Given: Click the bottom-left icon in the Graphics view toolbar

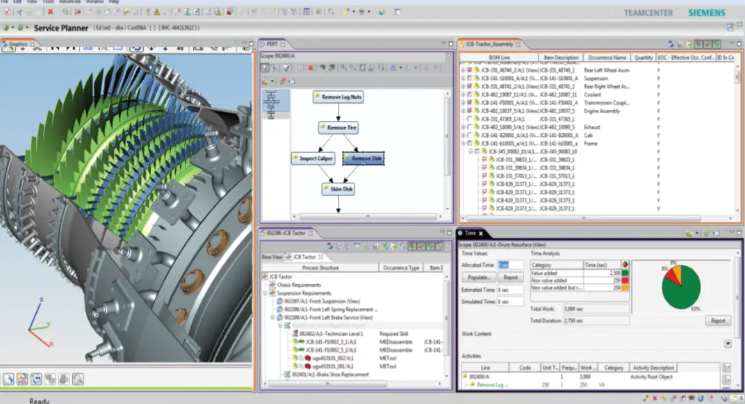Looking at the screenshot, I should (x=8, y=379).
